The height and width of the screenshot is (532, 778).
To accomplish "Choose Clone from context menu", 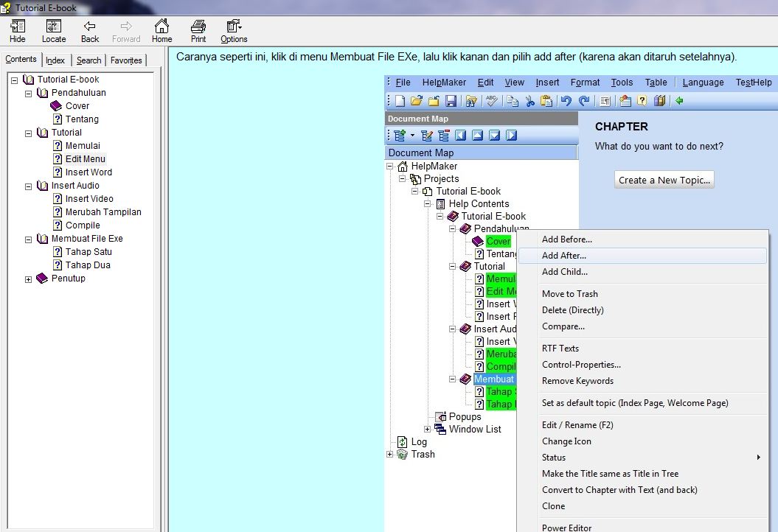I will pyautogui.click(x=642, y=505).
